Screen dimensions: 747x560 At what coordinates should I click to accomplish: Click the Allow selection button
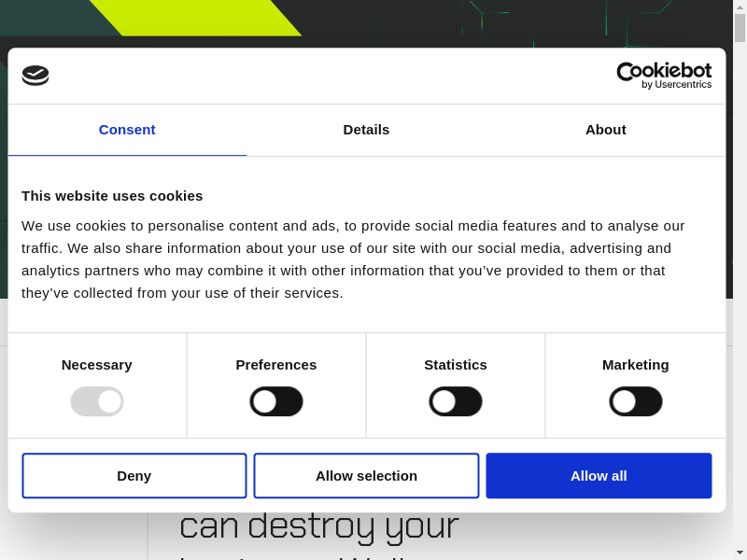coord(366,476)
